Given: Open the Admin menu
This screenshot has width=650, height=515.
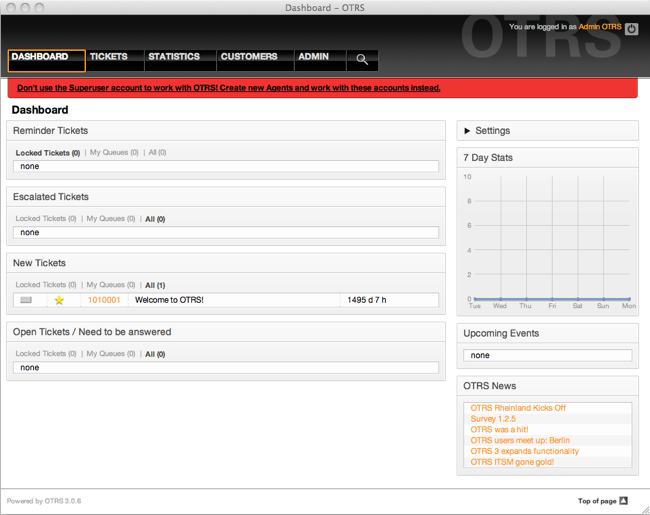Looking at the screenshot, I should coord(320,61).
